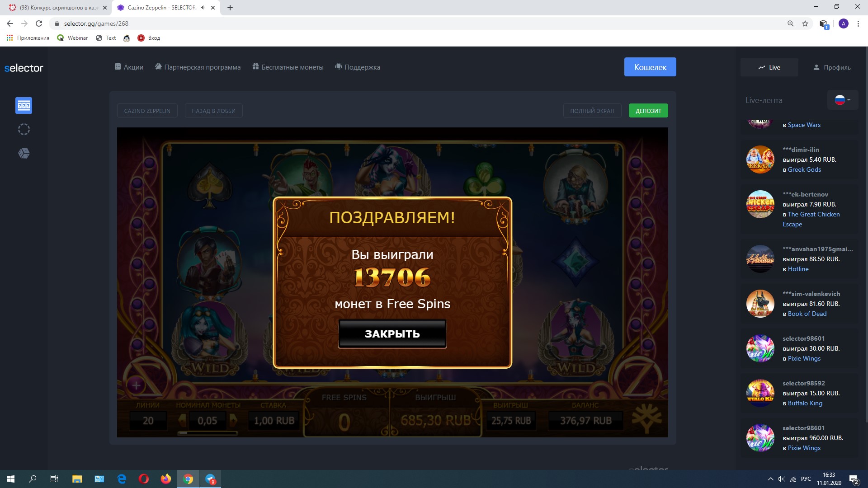
Task: Click the Кошелек wallet button
Action: [650, 67]
